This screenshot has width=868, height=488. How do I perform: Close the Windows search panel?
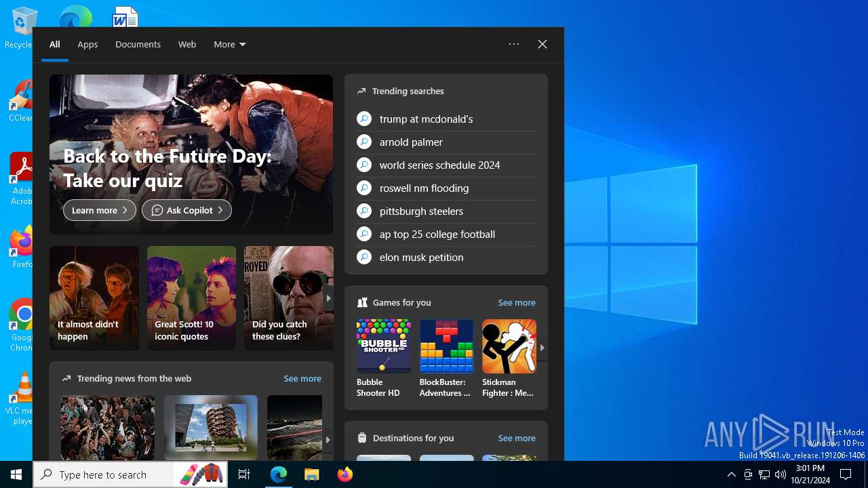click(542, 44)
